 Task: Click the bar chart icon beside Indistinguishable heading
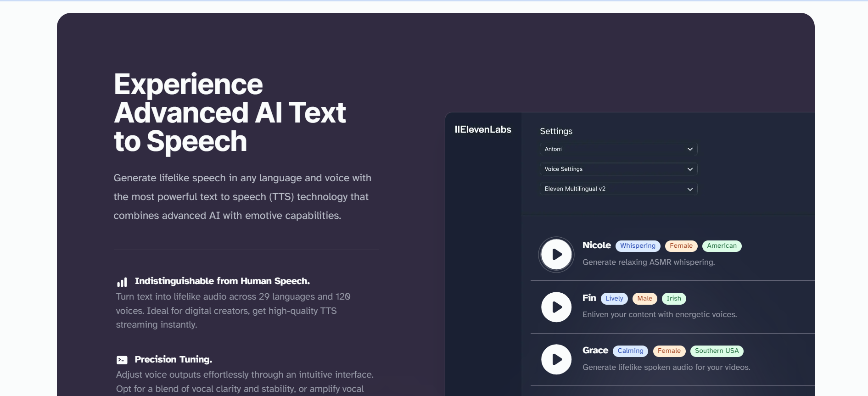coord(122,282)
